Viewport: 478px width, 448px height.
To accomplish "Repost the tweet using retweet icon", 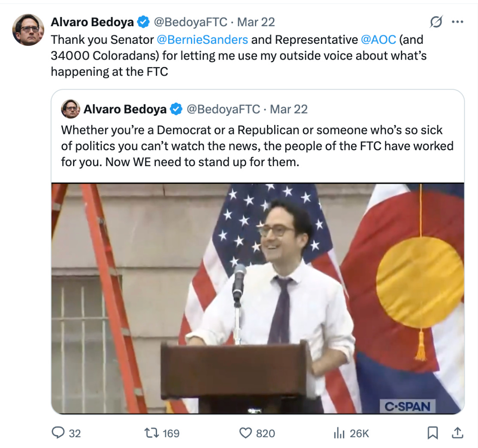I will pos(151,433).
